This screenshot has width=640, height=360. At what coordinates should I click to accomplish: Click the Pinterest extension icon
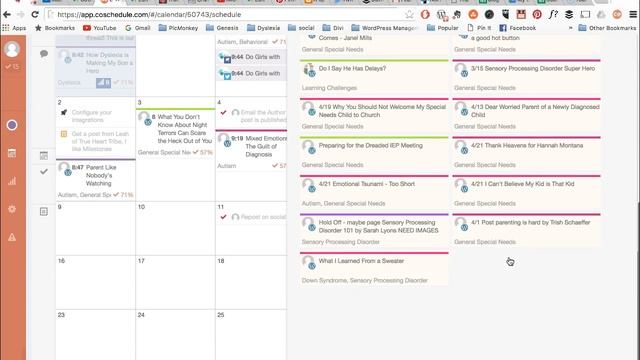537,15
